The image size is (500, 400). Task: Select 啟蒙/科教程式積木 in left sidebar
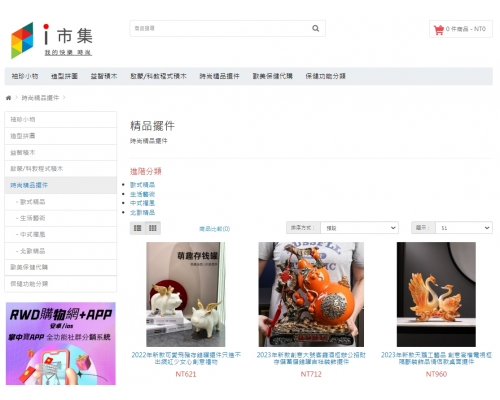point(61,169)
